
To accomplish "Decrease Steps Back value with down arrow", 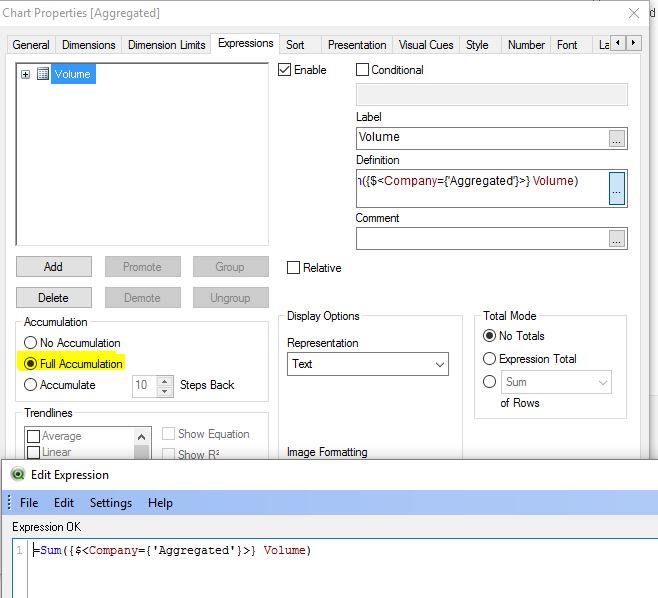I will point(164,391).
